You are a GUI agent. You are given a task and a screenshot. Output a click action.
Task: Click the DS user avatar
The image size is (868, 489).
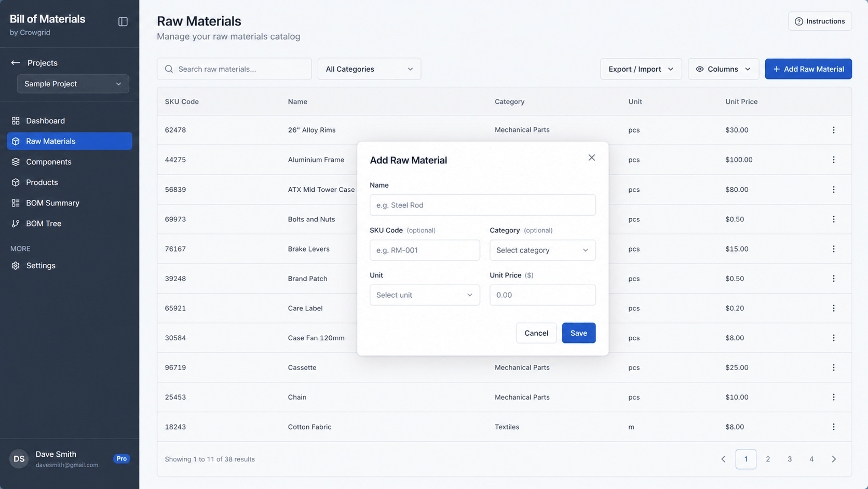(19, 459)
